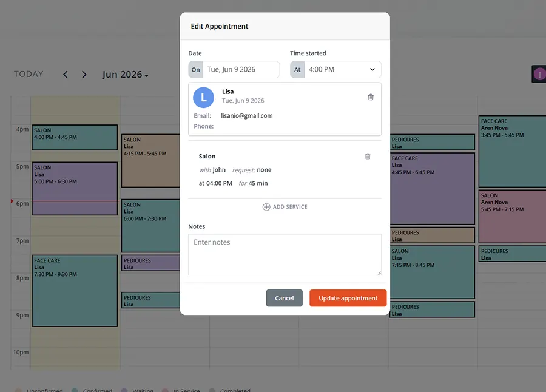Open purple user avatar at top right
This screenshot has width=546, height=392.
click(539, 74)
